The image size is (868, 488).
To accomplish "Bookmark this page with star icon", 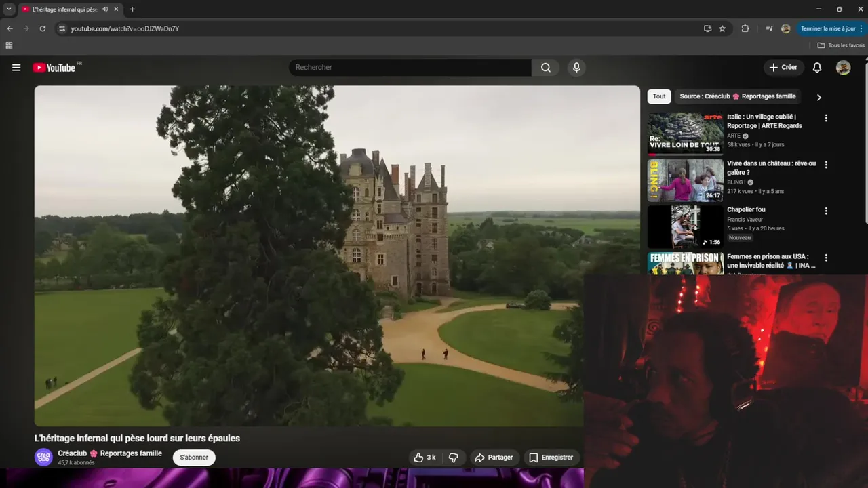I will (722, 28).
